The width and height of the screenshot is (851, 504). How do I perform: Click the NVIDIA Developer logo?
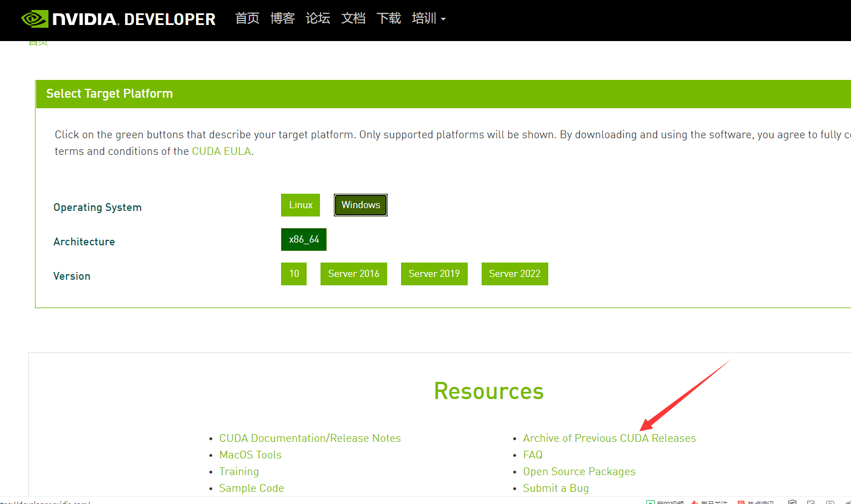[118, 19]
